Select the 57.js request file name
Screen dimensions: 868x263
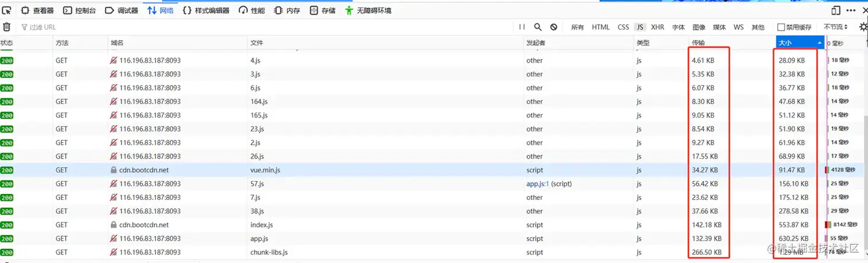pos(257,184)
